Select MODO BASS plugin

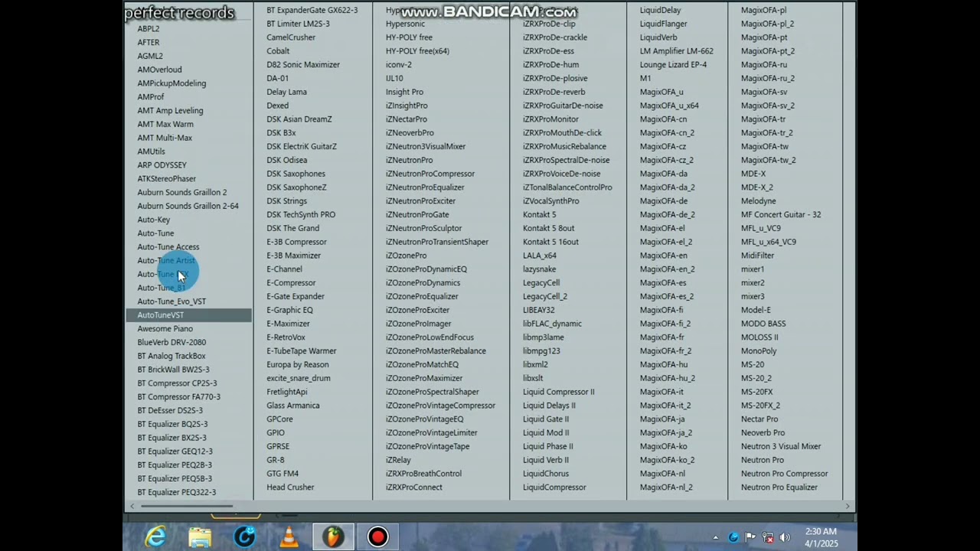click(763, 324)
